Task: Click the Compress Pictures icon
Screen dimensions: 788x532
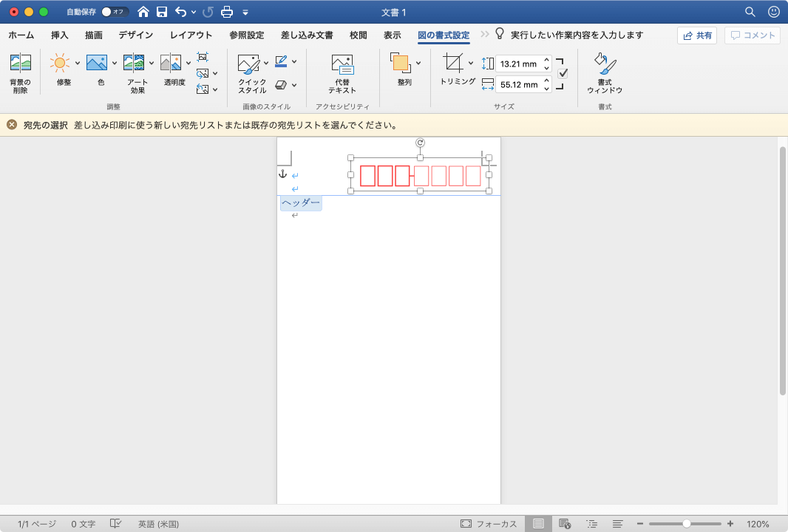Action: tap(203, 57)
